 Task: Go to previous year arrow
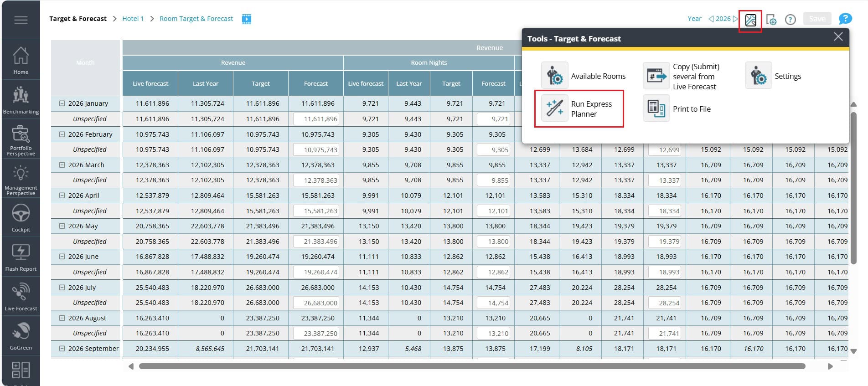coord(711,19)
